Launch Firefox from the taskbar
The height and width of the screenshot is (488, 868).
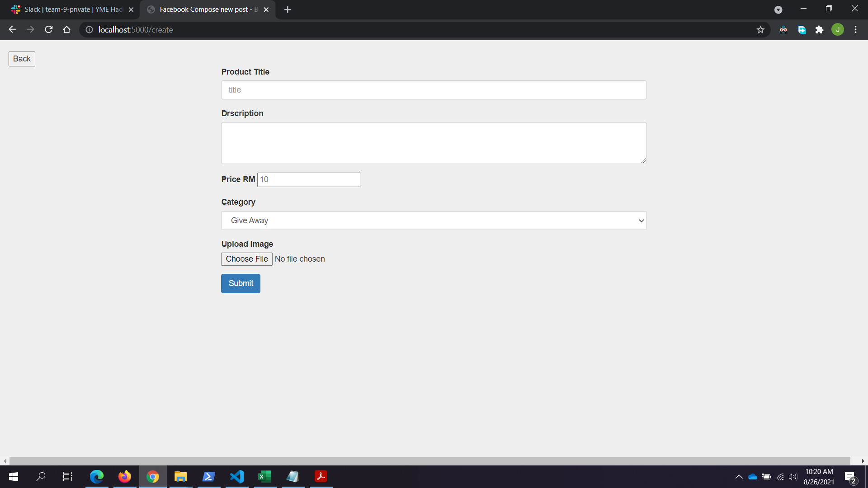124,476
